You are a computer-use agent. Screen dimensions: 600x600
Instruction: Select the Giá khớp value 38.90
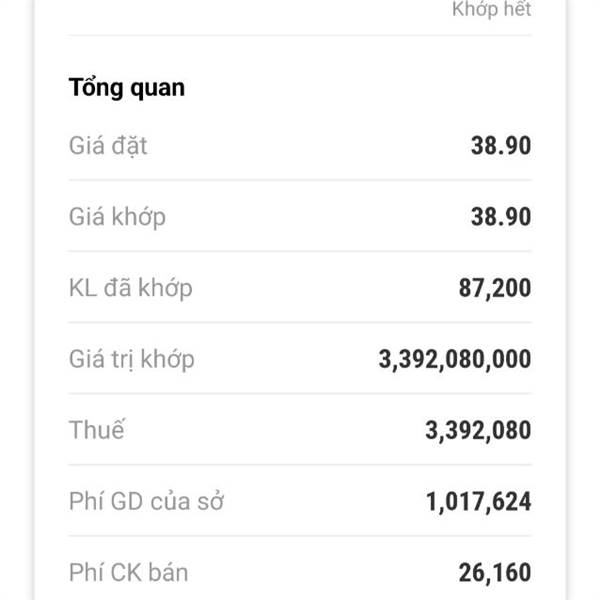coord(500,216)
